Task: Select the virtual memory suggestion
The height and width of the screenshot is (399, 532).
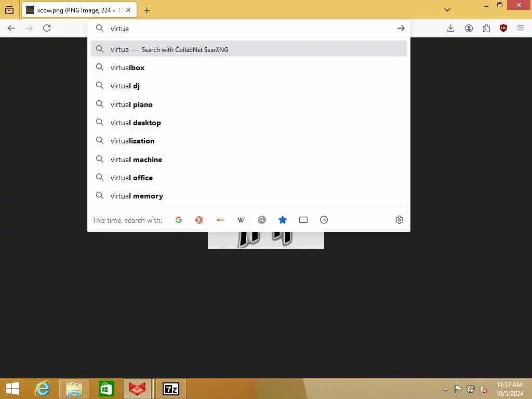Action: pyautogui.click(x=249, y=196)
